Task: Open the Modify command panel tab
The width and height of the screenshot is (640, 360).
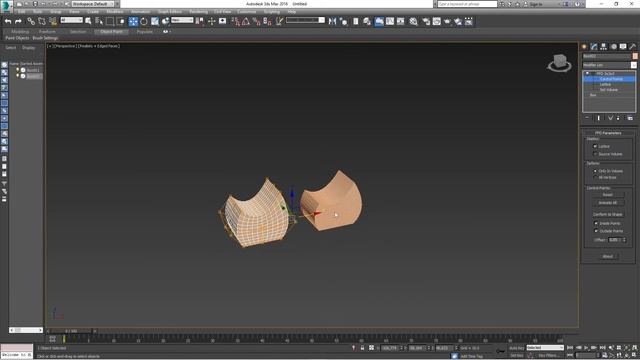Action: point(594,47)
